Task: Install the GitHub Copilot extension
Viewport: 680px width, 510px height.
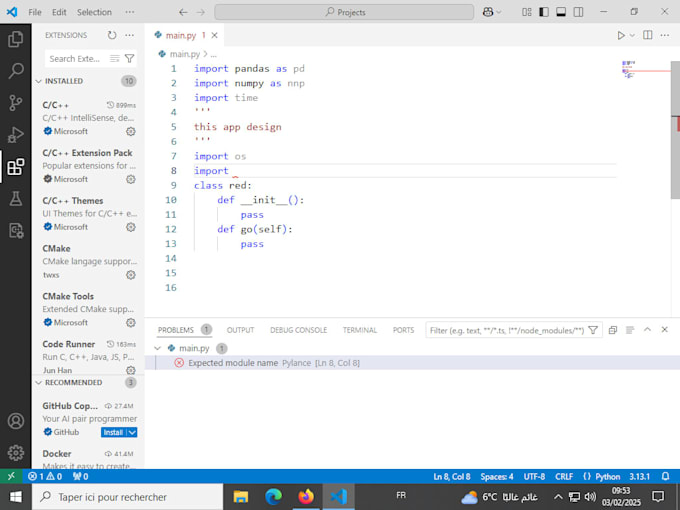Action: pyautogui.click(x=112, y=432)
